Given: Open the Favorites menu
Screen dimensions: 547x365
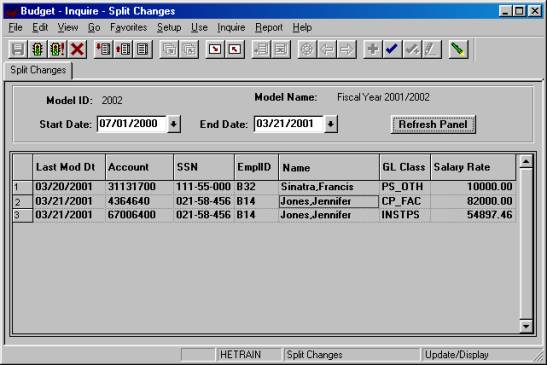Looking at the screenshot, I should (128, 27).
